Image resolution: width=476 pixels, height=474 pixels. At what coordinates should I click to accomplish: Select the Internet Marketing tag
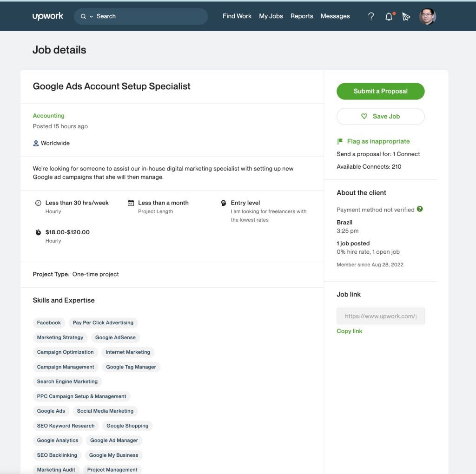tap(128, 352)
